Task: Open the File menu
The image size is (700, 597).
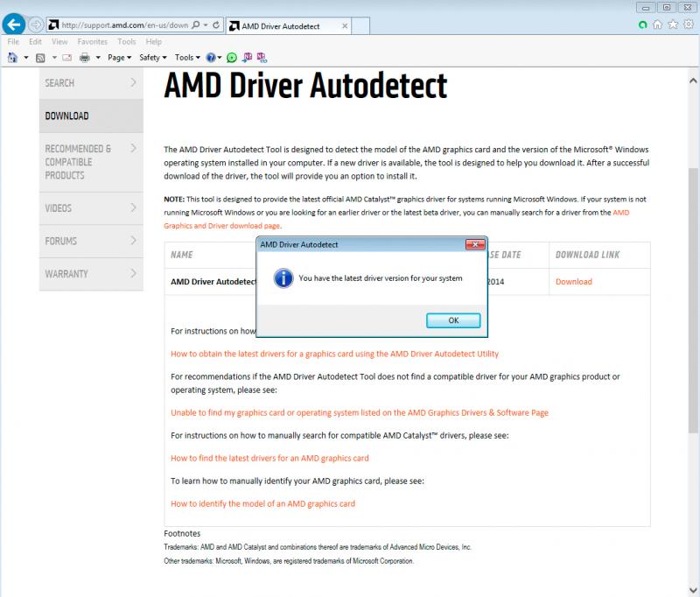Action: click(13, 41)
